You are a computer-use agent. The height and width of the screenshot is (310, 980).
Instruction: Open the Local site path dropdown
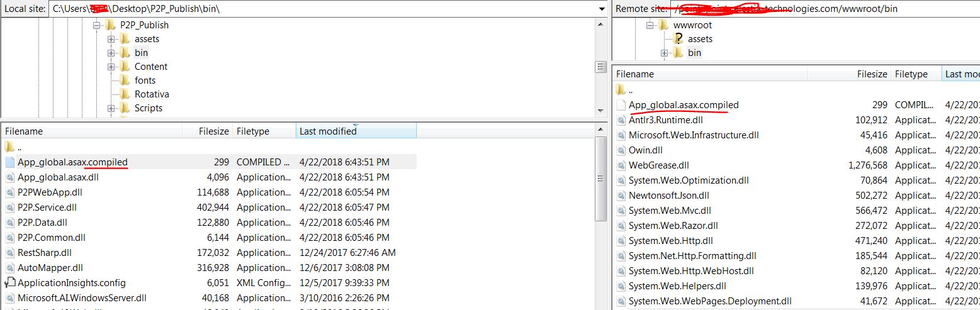pos(601,9)
